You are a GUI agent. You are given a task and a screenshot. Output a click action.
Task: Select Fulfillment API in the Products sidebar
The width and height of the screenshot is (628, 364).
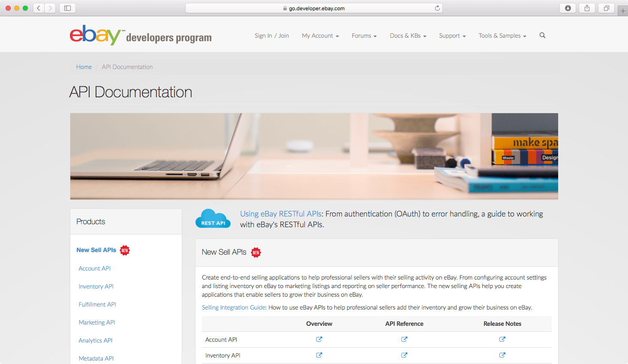click(x=97, y=304)
